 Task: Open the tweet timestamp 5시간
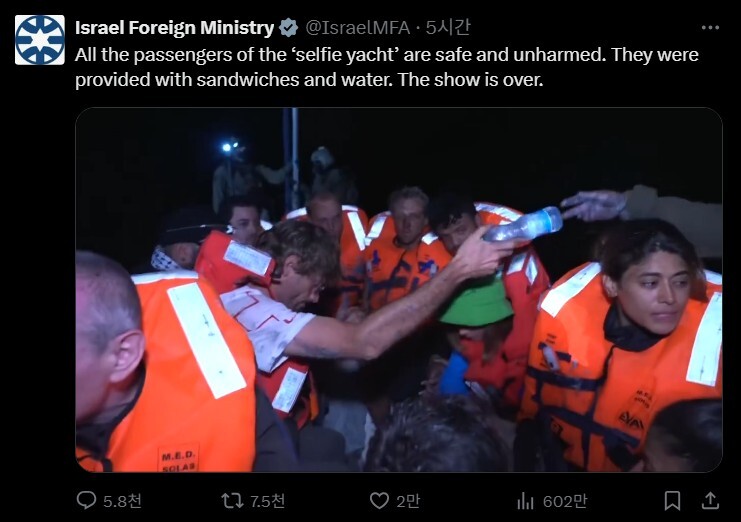click(448, 27)
